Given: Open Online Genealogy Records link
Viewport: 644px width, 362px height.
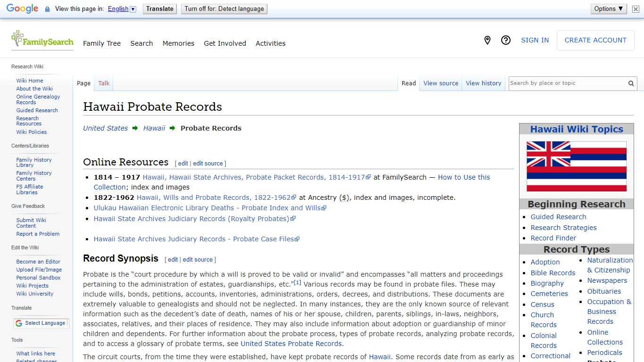Looking at the screenshot, I should (x=38, y=99).
